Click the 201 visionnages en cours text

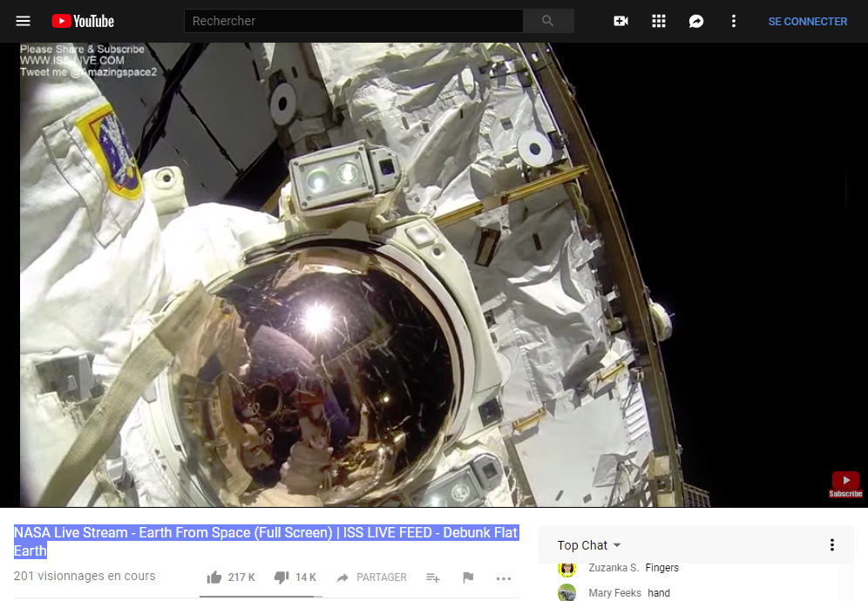tap(85, 576)
